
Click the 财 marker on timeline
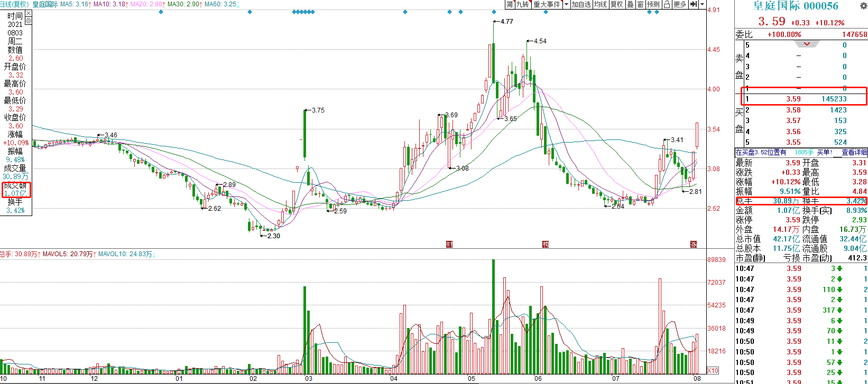pos(449,244)
